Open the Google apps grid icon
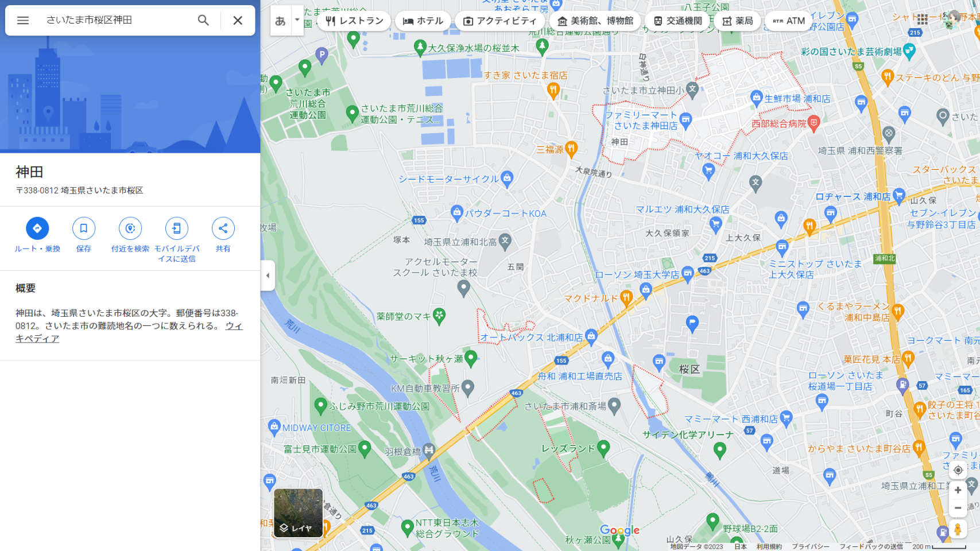Viewport: 980px width, 551px height. 923,20
